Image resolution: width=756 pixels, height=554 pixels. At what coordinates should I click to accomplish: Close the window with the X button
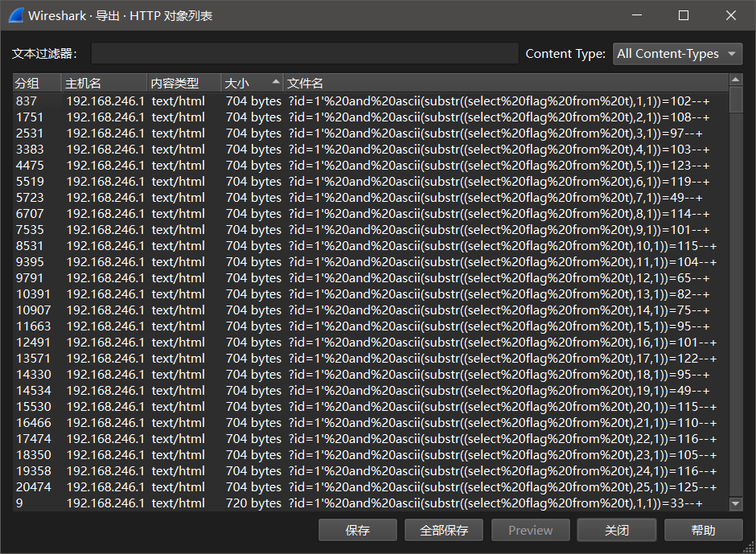[731, 15]
